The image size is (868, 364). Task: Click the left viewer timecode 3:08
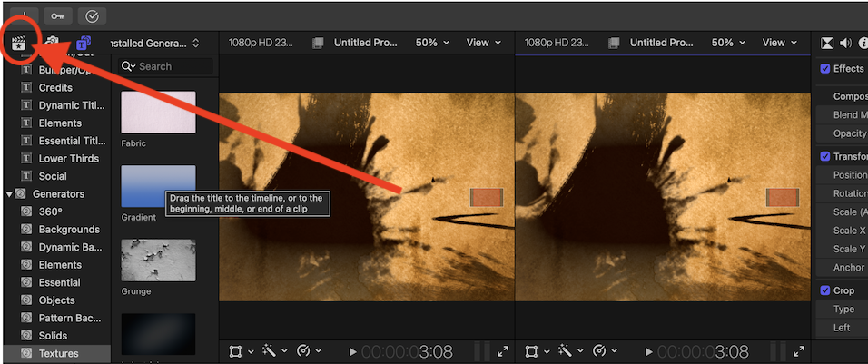tap(408, 351)
